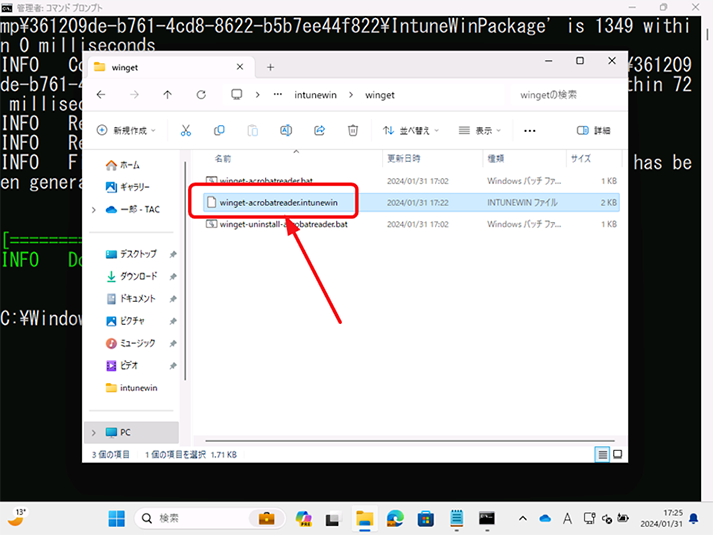Expand the chevron after intunewin breadcrumb
This screenshot has height=535, width=713.
pyautogui.click(x=351, y=95)
